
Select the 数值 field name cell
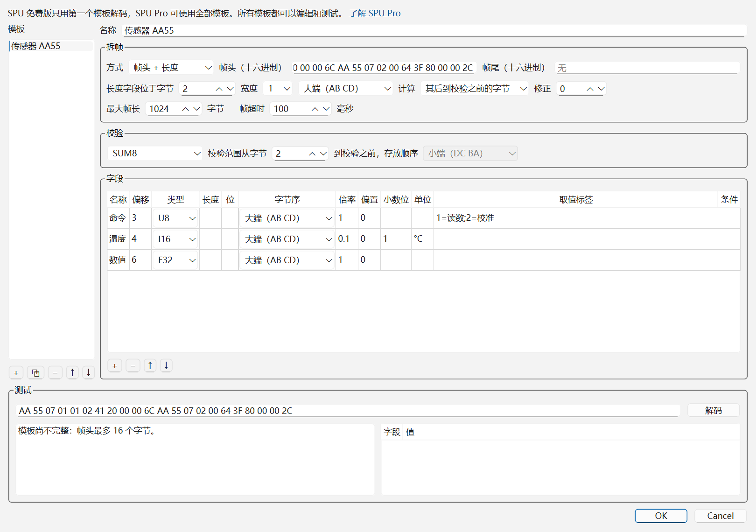click(x=118, y=260)
